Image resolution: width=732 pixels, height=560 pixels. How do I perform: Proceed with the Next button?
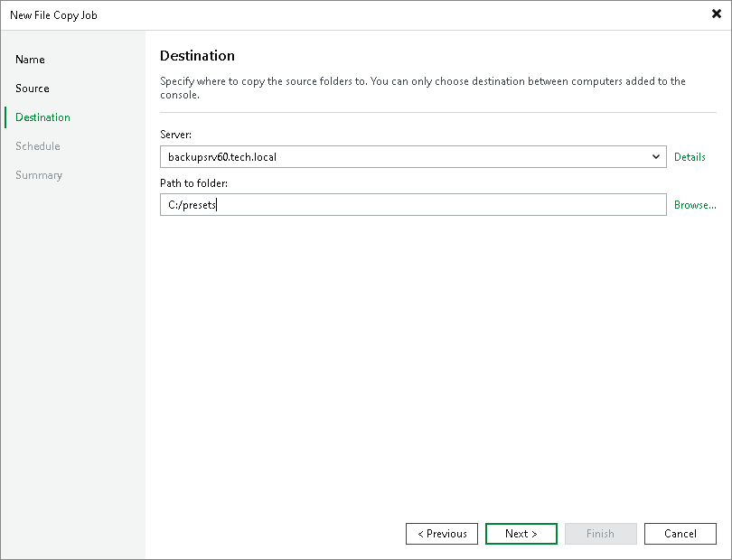521,534
